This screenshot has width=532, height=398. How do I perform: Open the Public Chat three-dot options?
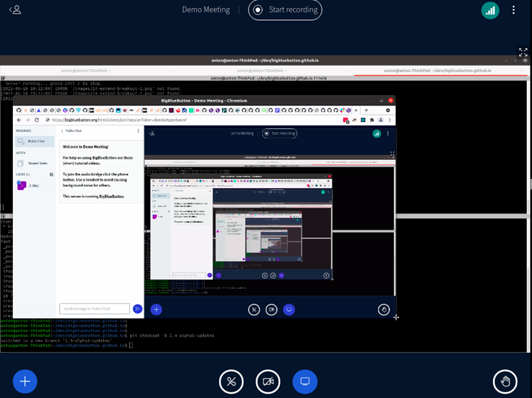[x=139, y=131]
